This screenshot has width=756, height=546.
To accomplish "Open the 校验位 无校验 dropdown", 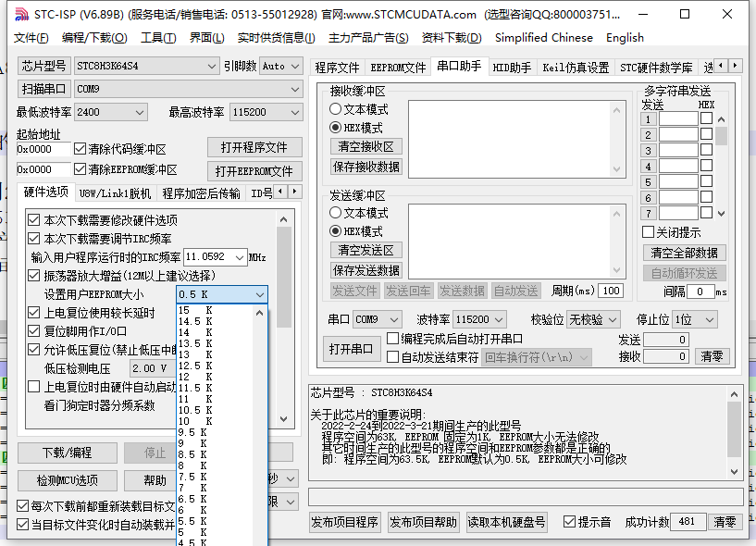I will point(593,319).
